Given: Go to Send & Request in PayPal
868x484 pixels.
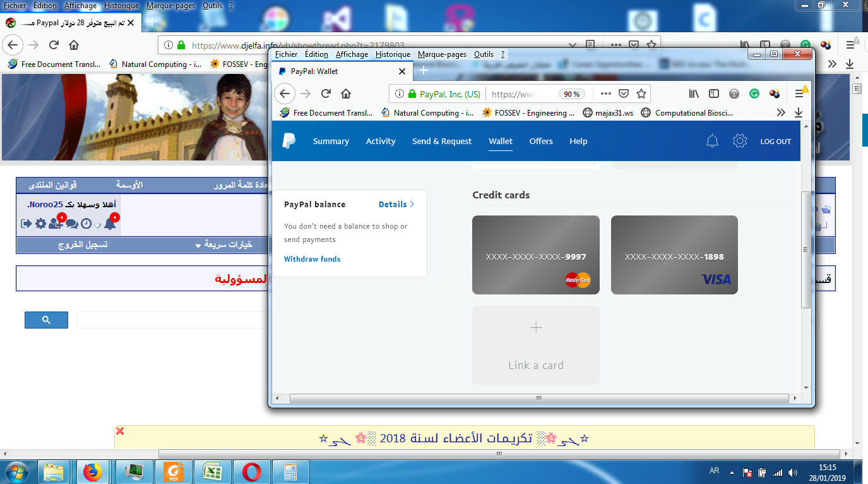Looking at the screenshot, I should pyautogui.click(x=442, y=141).
